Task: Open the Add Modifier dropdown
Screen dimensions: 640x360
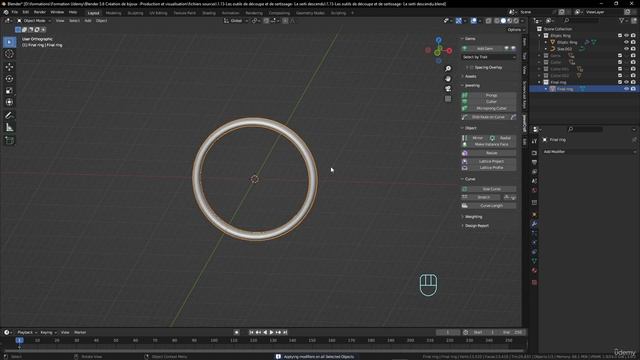Action: tap(589, 152)
